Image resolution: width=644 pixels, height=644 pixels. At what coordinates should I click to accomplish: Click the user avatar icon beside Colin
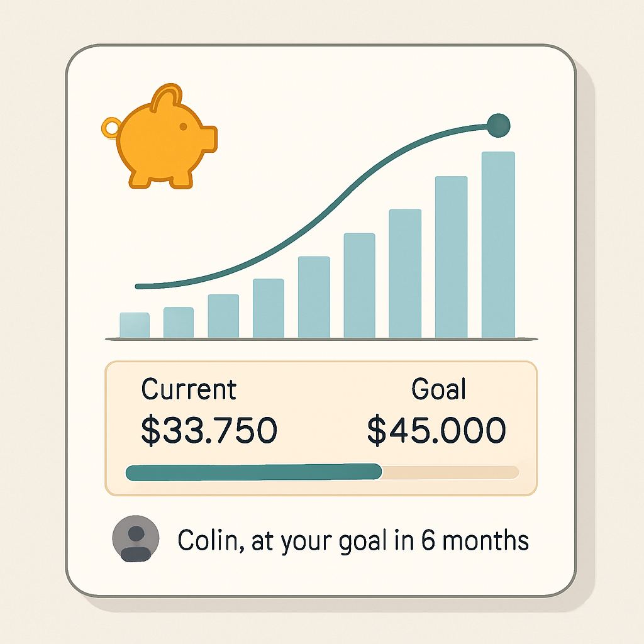135,538
